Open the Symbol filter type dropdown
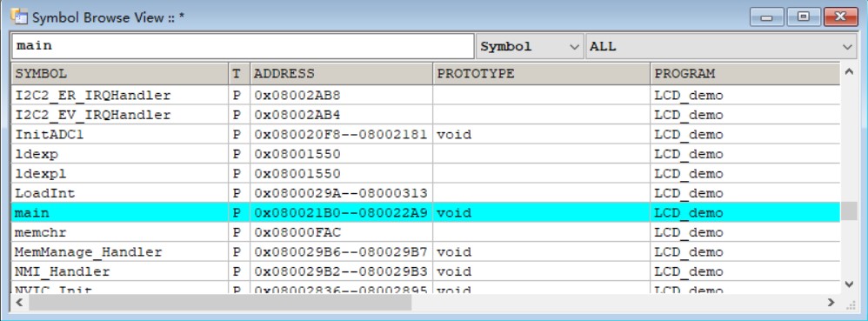 click(x=529, y=46)
